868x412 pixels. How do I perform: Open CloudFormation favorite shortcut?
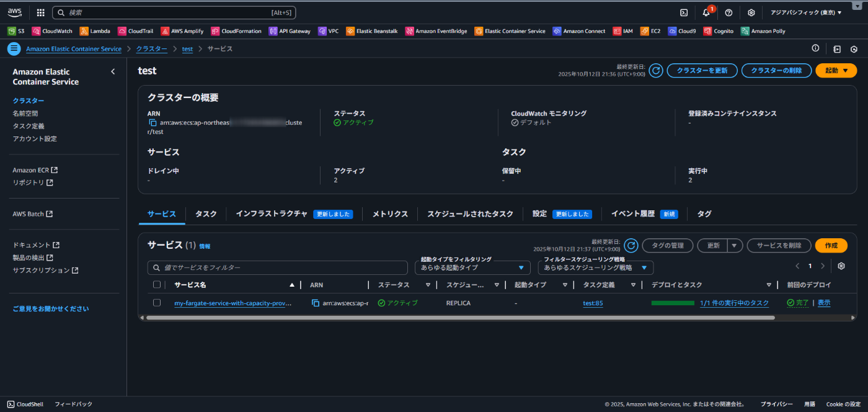click(236, 31)
